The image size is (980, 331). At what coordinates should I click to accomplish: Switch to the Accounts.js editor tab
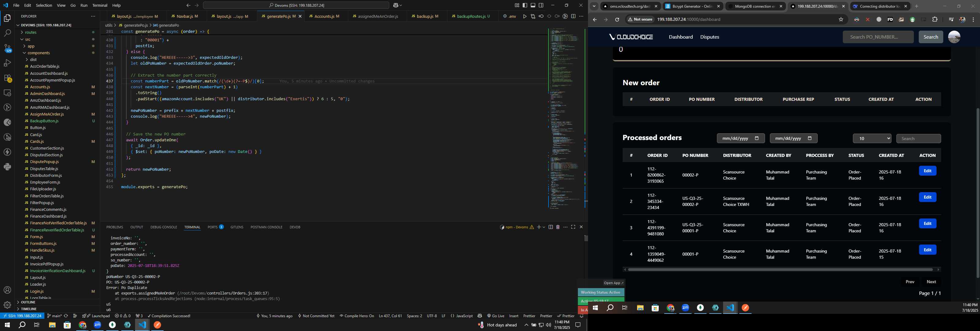pos(326,16)
